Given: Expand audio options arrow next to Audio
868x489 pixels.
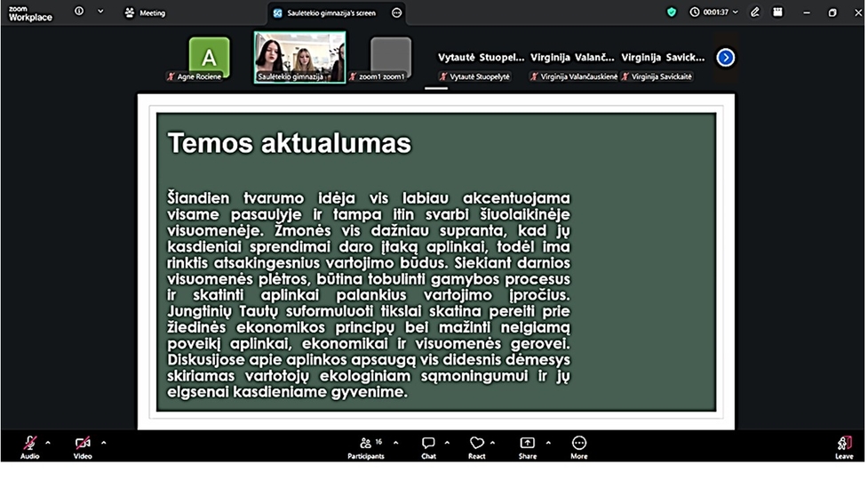Looking at the screenshot, I should (x=48, y=442).
